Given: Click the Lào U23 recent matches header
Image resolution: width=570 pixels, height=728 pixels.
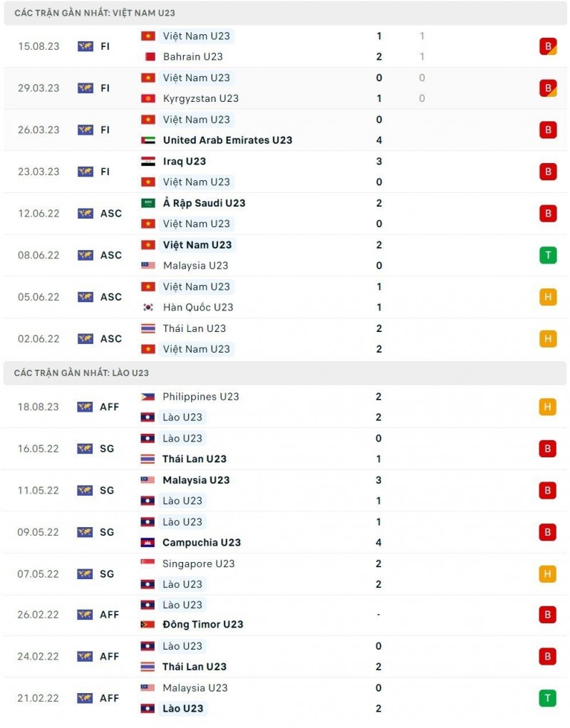Looking at the screenshot, I should click(x=81, y=373).
